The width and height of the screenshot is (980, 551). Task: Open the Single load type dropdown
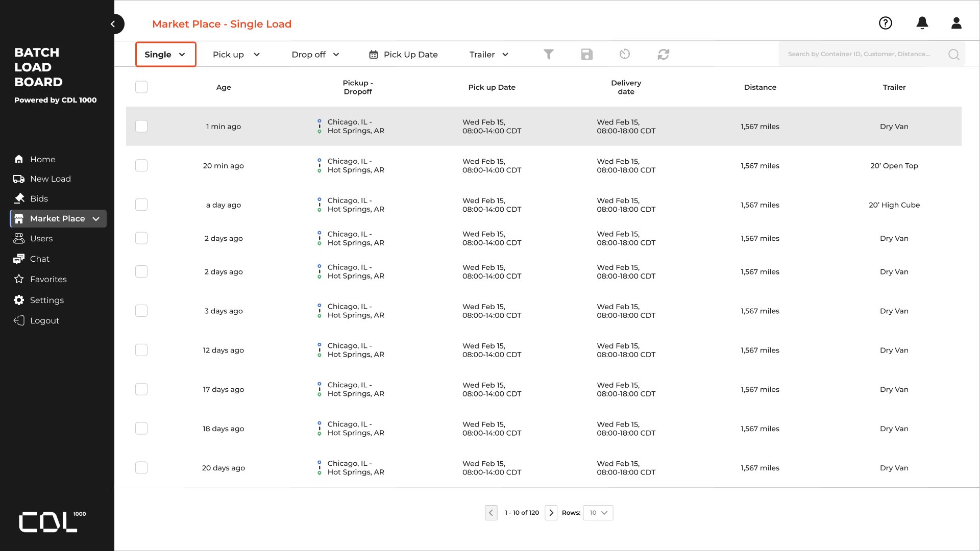[165, 54]
